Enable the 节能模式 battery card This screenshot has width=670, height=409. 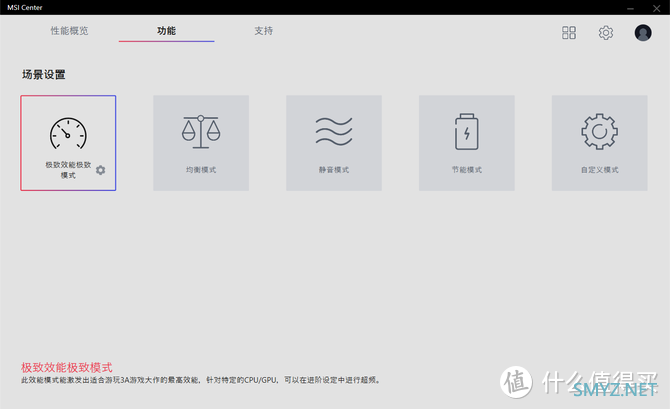[467, 143]
